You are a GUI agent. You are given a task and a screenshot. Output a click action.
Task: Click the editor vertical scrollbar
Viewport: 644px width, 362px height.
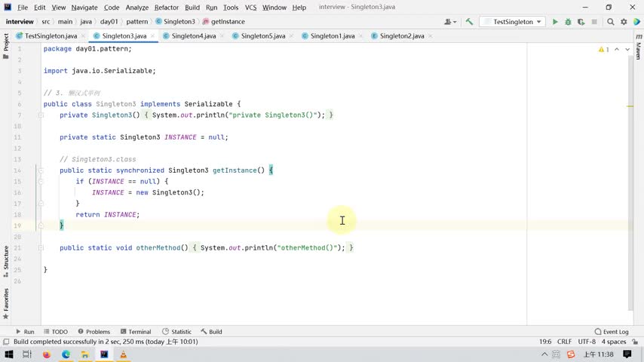click(x=630, y=183)
